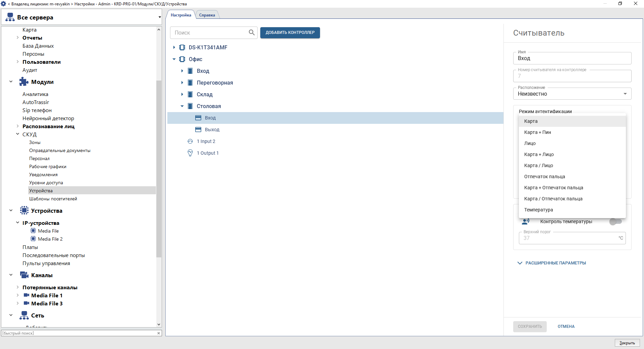Click the door icon beside Столовая
The height and width of the screenshot is (349, 644).
pos(190,106)
